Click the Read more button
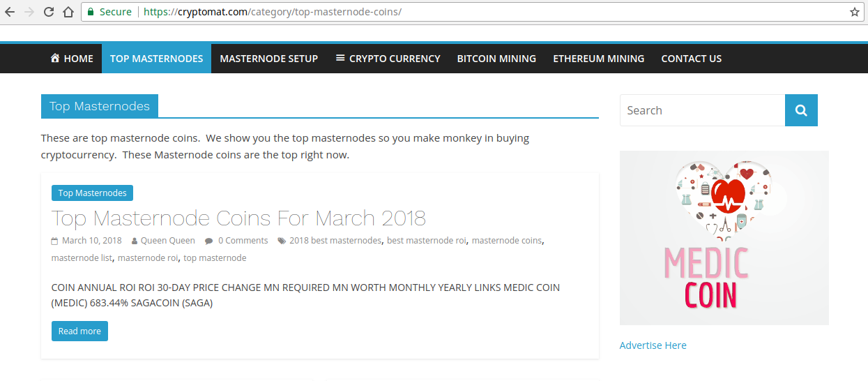Image resolution: width=868 pixels, height=381 pixels. tap(79, 331)
